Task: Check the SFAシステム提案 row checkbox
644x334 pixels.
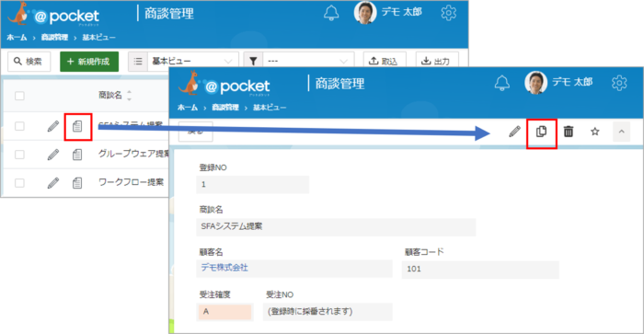Action: point(19,126)
